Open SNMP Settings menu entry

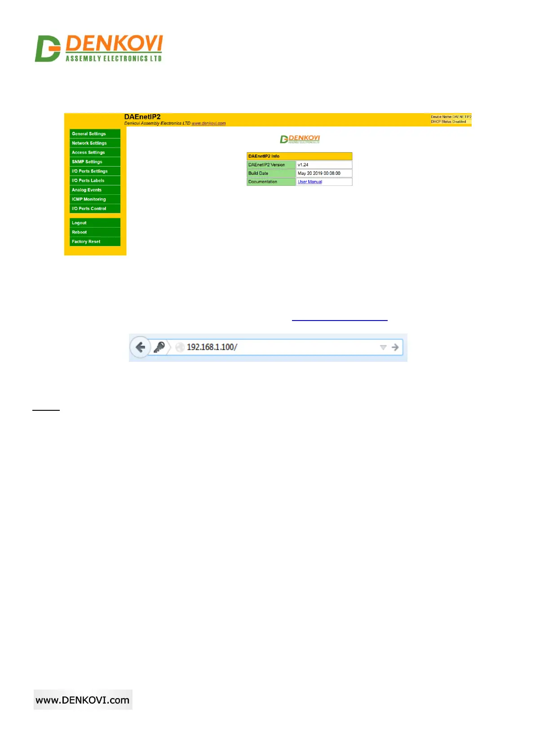95,162
